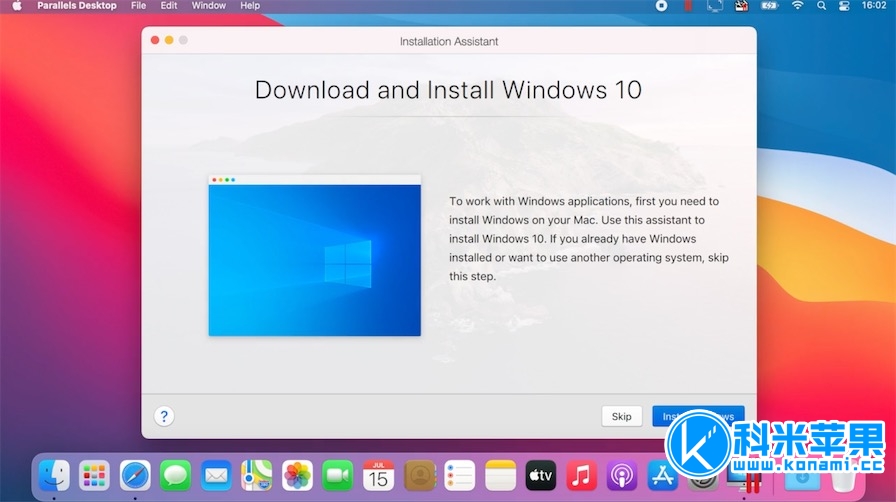Launch FaceTime from the Dock
Screen dimensions: 896x502
click(338, 476)
